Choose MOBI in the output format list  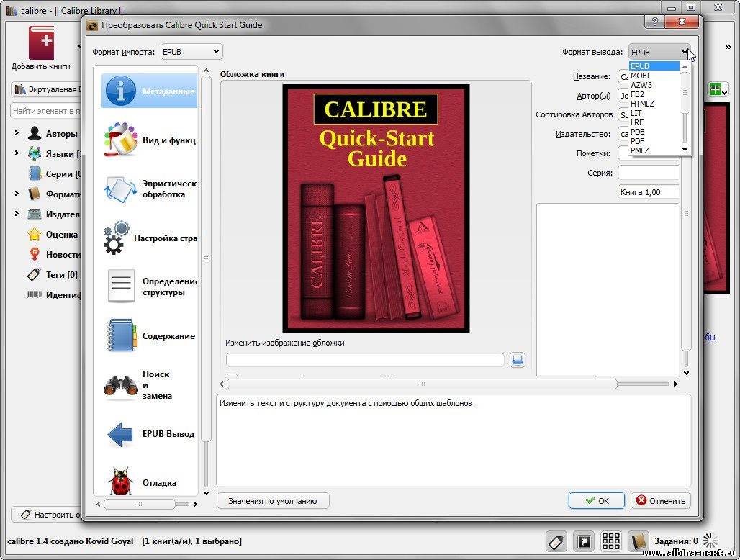(x=654, y=76)
